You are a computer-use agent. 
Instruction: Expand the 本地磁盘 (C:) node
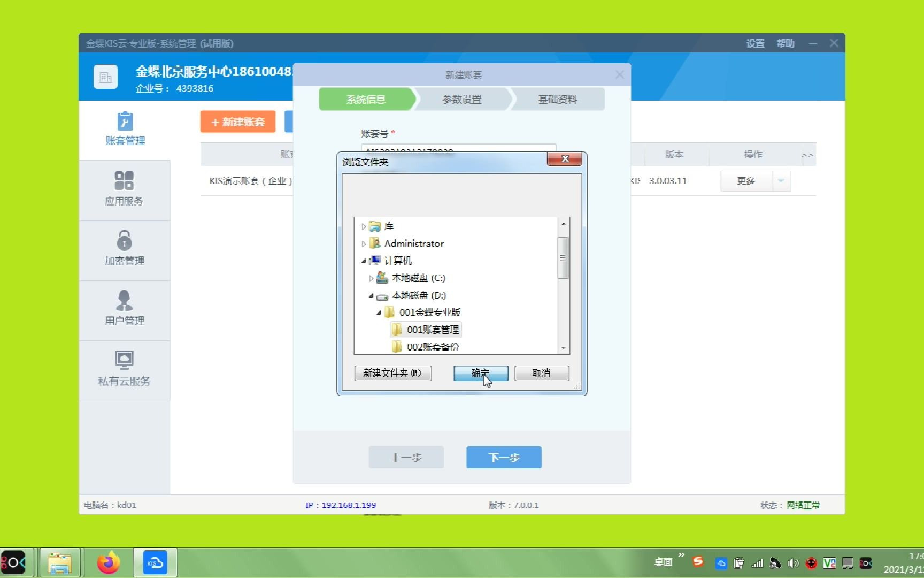tap(371, 278)
